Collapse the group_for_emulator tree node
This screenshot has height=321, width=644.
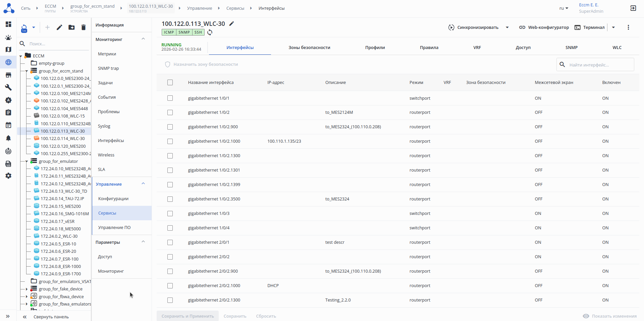(26, 161)
